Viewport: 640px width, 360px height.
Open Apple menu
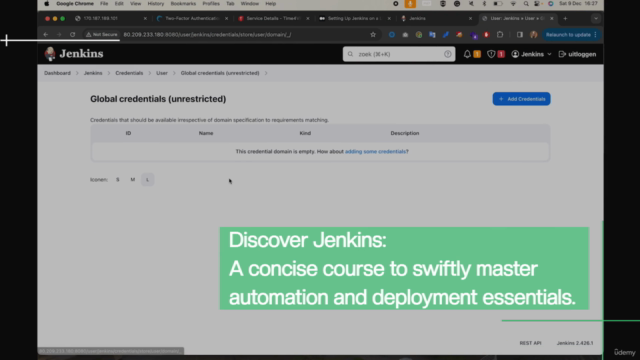coord(47,4)
